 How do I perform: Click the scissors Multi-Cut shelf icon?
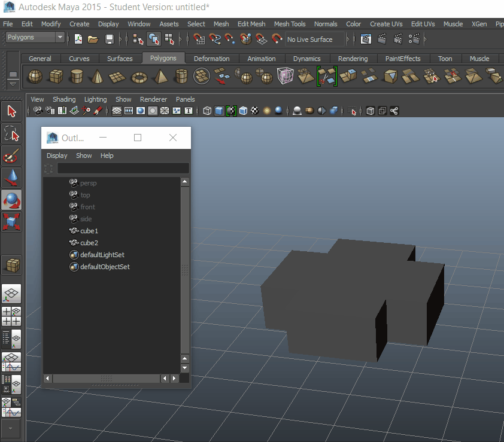327,77
